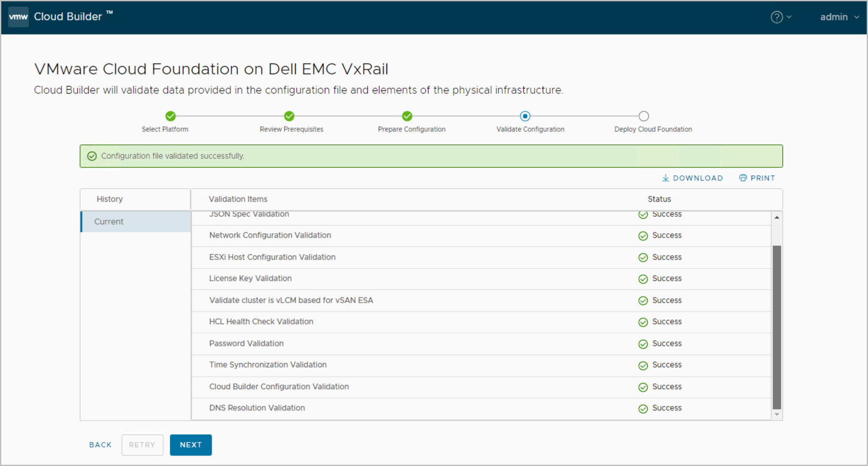Click the Review Prerequisites completed step checkmark

point(289,116)
